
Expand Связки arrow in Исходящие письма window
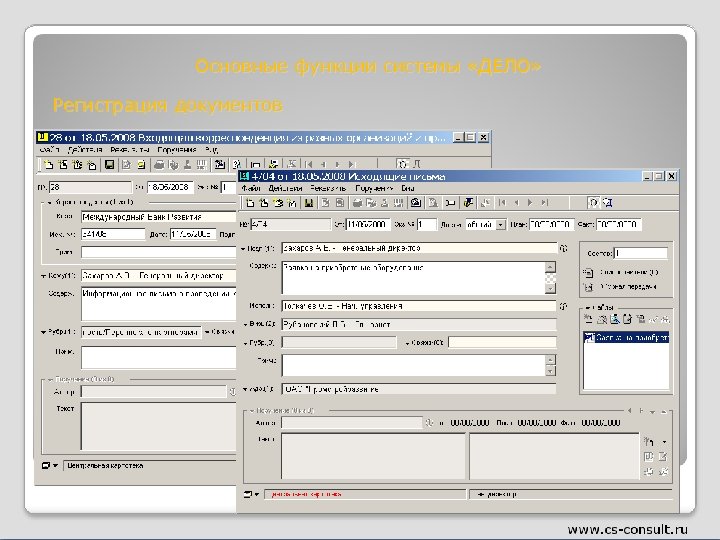click(x=408, y=343)
